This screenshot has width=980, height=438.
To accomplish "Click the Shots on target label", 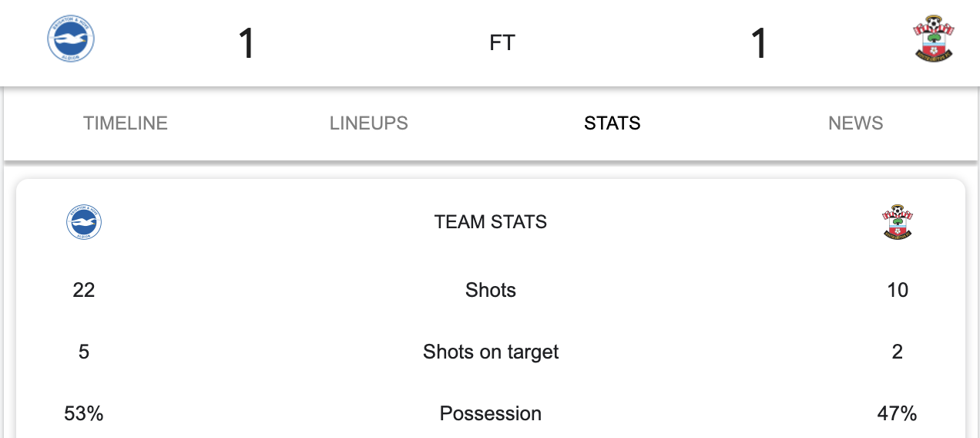I will [491, 352].
